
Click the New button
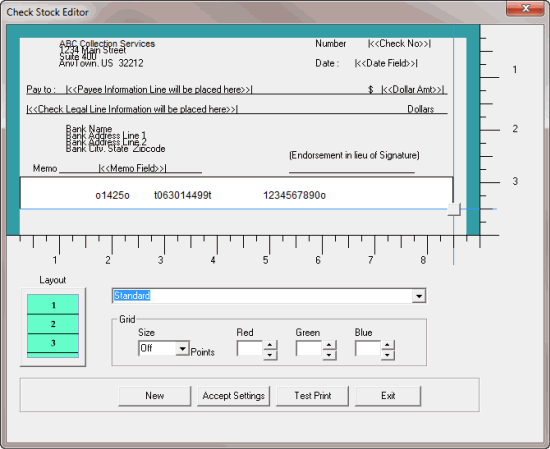[155, 396]
